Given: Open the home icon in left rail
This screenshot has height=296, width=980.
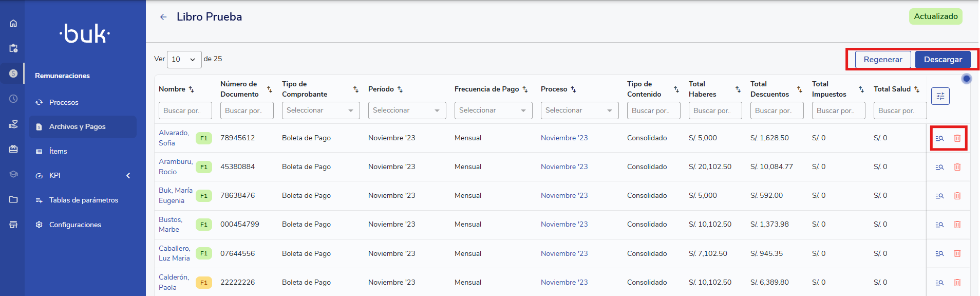Looking at the screenshot, I should coord(13,23).
